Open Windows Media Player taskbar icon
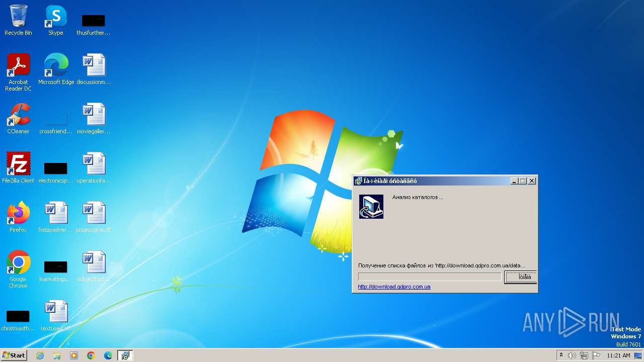 [x=74, y=355]
